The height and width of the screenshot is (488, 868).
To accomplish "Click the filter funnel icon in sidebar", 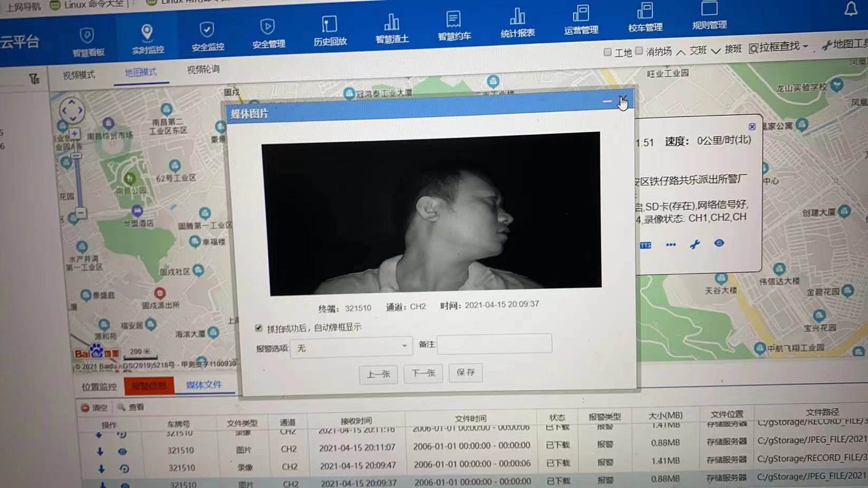I will [x=34, y=79].
